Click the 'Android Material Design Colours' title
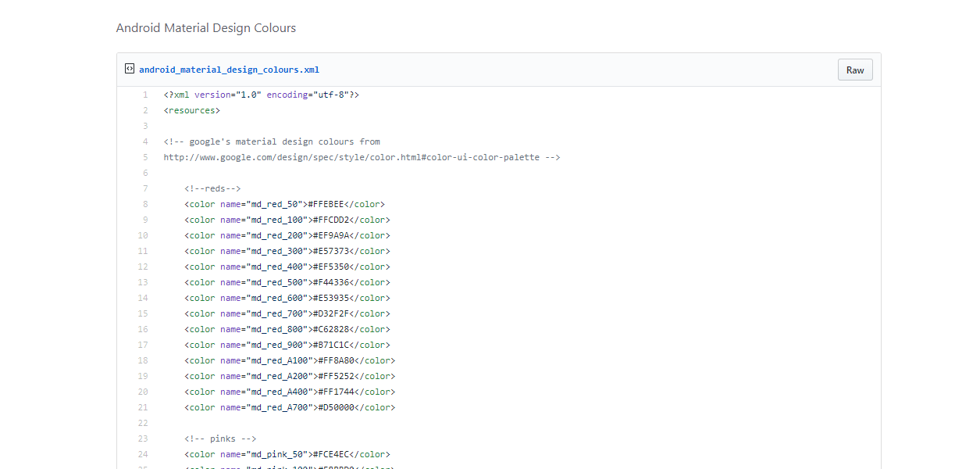 tap(206, 28)
